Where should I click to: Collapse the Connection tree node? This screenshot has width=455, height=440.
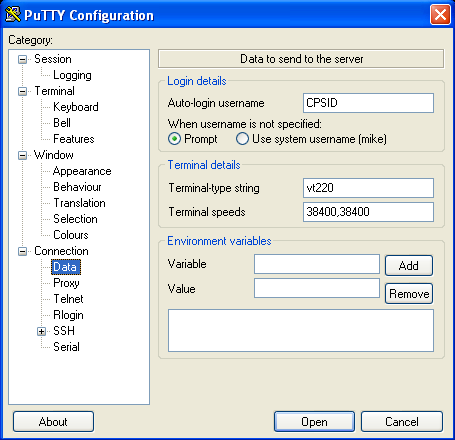(x=22, y=251)
